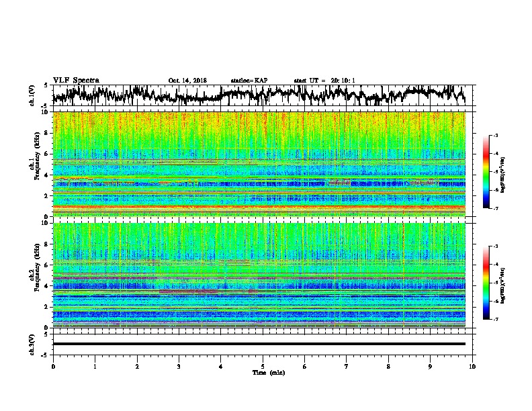Screen dimensions: 532x411
Task: Open the ch.2 spectrogram panel
Action: pos(259,275)
